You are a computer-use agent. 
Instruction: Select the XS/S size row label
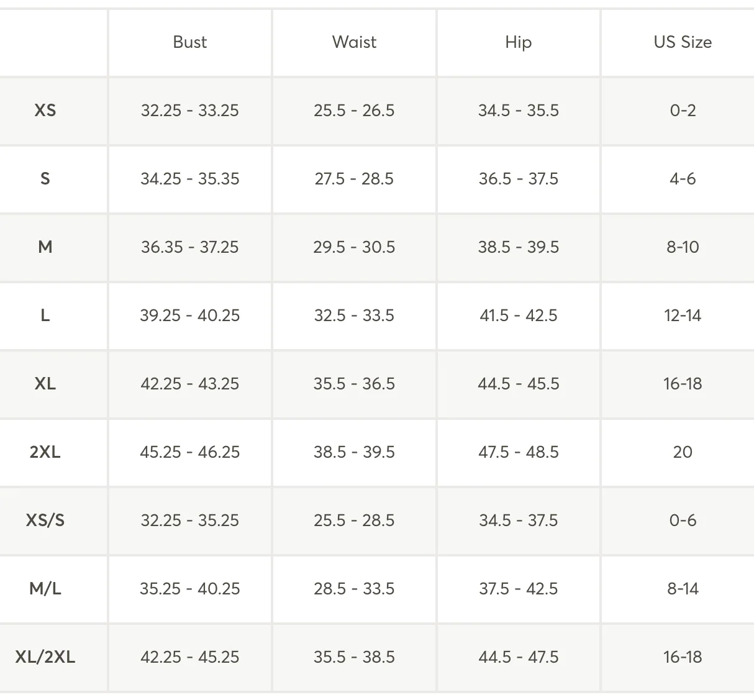pyautogui.click(x=45, y=520)
